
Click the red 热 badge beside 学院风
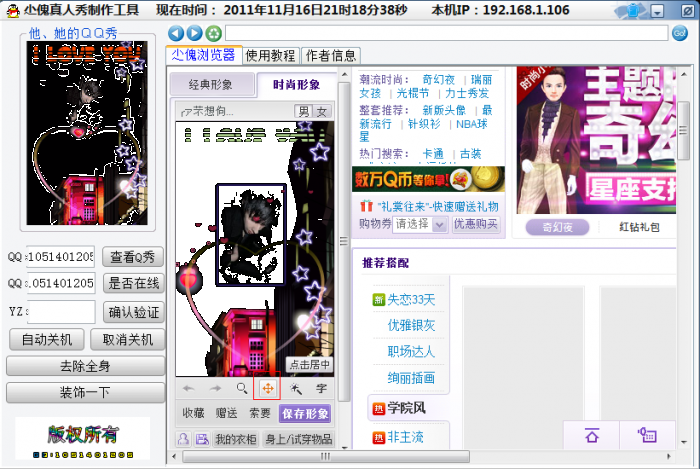378,408
